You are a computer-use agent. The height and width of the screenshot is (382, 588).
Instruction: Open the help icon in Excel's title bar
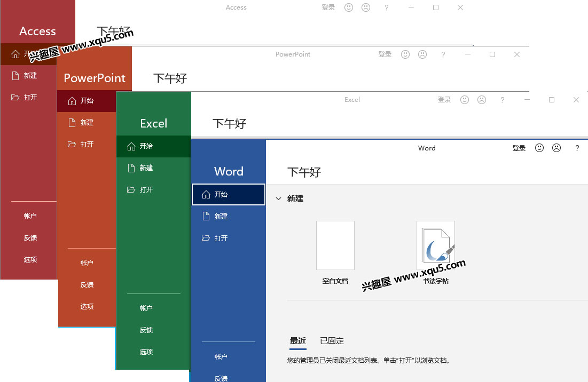[x=503, y=100]
